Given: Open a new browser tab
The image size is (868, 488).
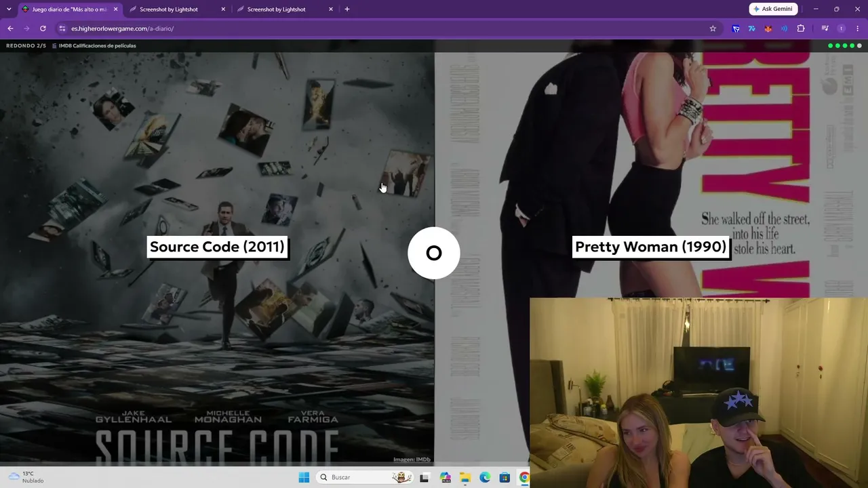Looking at the screenshot, I should click(x=347, y=9).
